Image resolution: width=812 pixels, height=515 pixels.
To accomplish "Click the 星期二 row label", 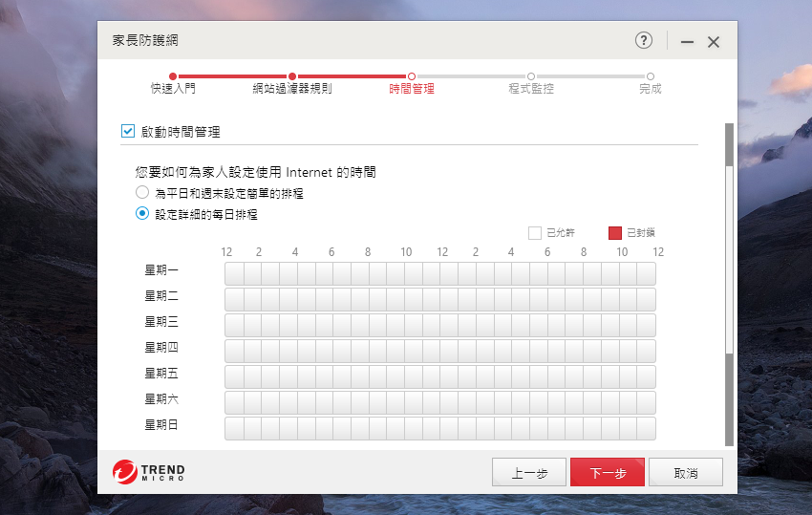I will coord(161,296).
